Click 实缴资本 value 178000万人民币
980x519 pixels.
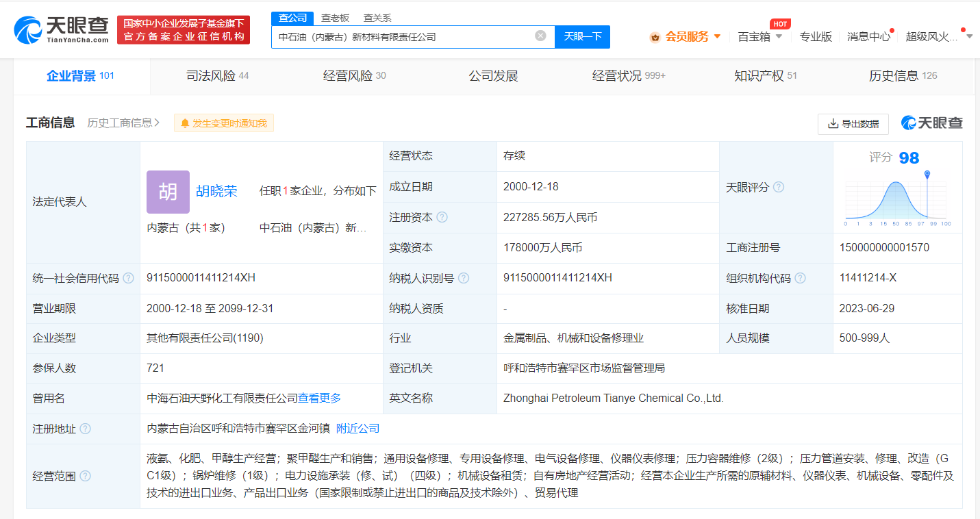pyautogui.click(x=542, y=248)
